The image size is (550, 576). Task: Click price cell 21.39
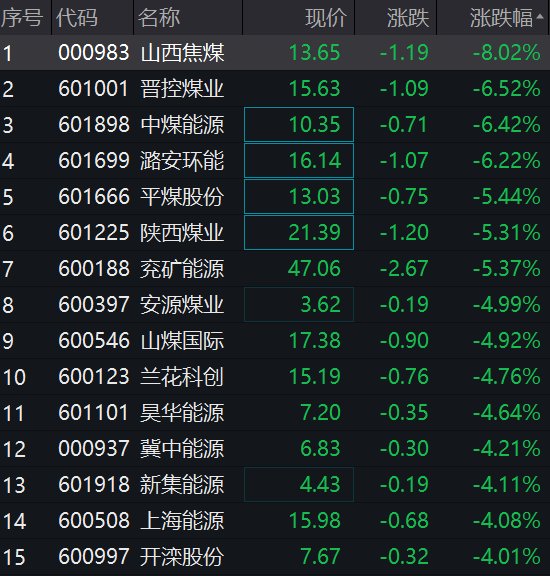click(x=299, y=233)
